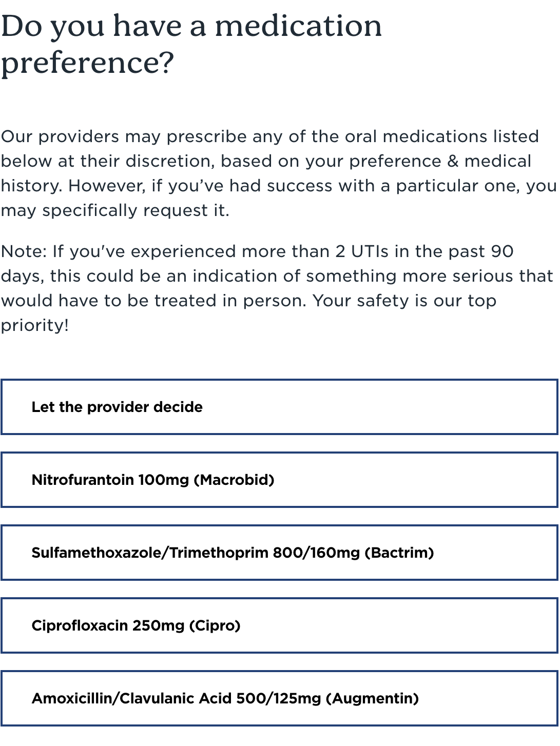The height and width of the screenshot is (746, 560).
Task: Choose Amoxicillin/Clavulanic Acid 500/125mg (Augmentin)
Action: click(280, 698)
